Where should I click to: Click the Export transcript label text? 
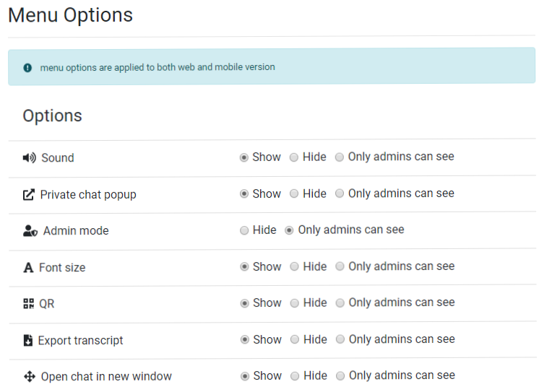(x=80, y=341)
